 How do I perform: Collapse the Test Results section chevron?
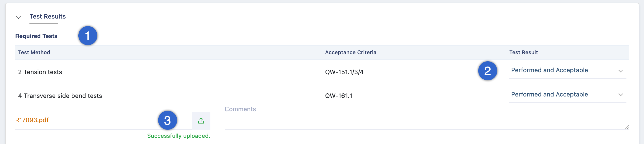[19, 17]
